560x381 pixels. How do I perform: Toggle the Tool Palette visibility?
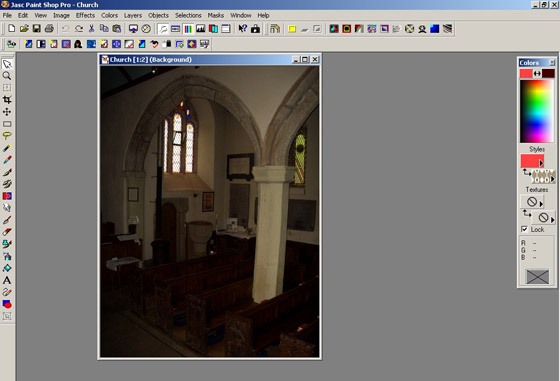coord(163,29)
